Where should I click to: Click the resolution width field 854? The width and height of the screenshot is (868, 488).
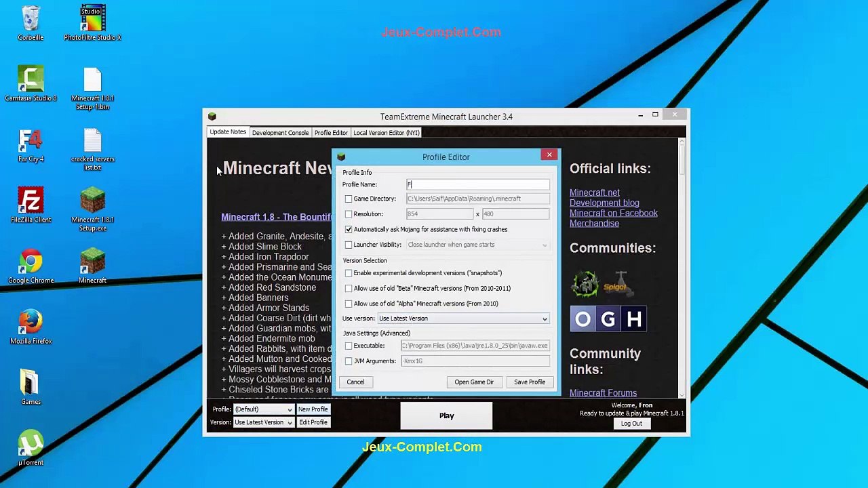(x=439, y=214)
